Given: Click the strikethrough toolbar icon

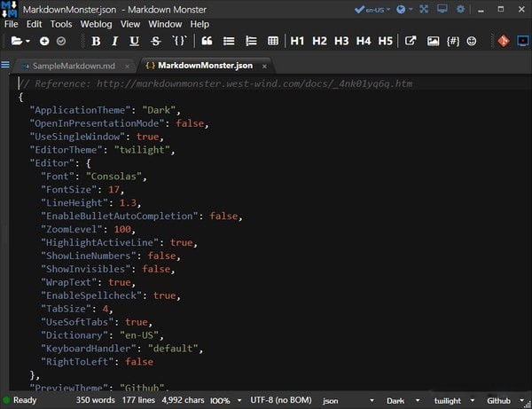Looking at the screenshot, I should pos(155,41).
